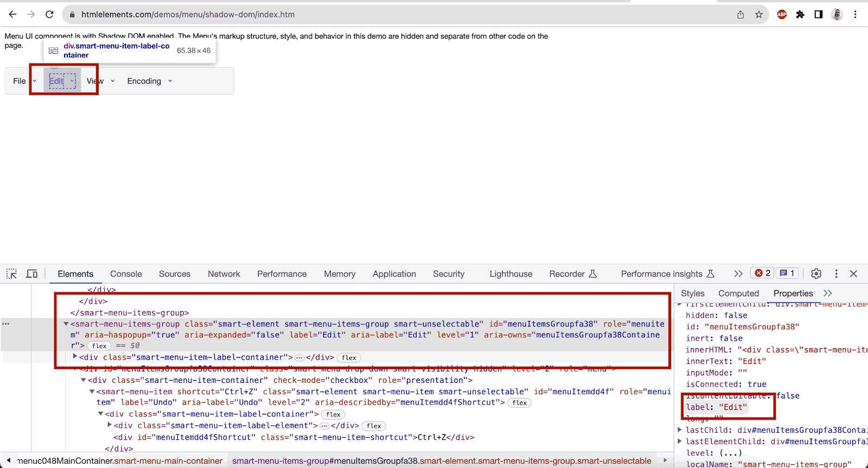Expand the smart-menu-item-label-container div node

tap(75, 357)
